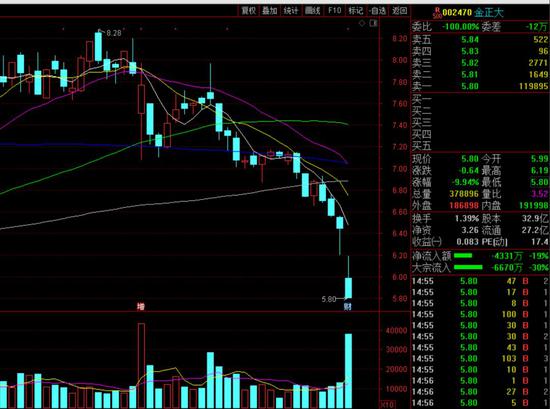Click the 内盘 value 191998
This screenshot has width=550, height=409.
point(533,205)
